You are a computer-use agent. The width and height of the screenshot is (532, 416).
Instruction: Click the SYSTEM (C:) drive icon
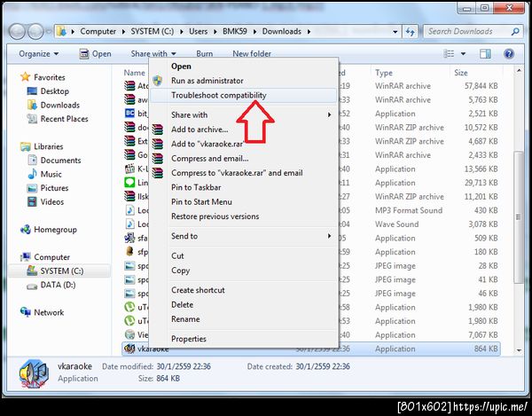32,271
